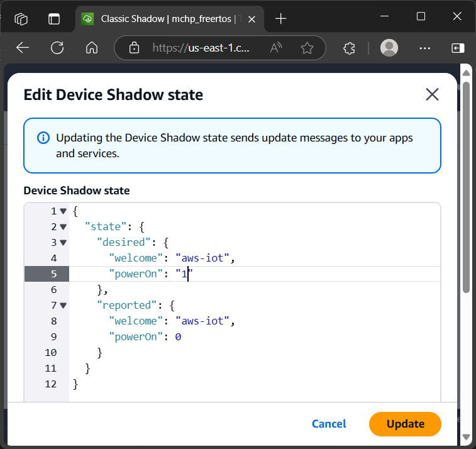View site information lock icon
The height and width of the screenshot is (449, 476).
point(133,48)
